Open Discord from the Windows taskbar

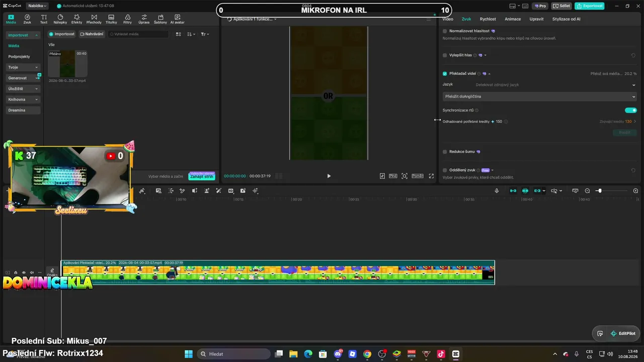(338, 354)
